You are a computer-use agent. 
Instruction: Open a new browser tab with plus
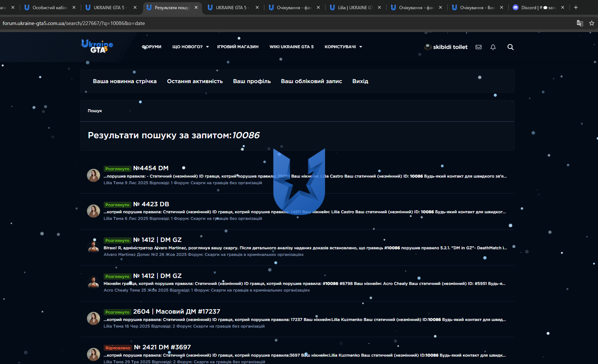tap(576, 7)
